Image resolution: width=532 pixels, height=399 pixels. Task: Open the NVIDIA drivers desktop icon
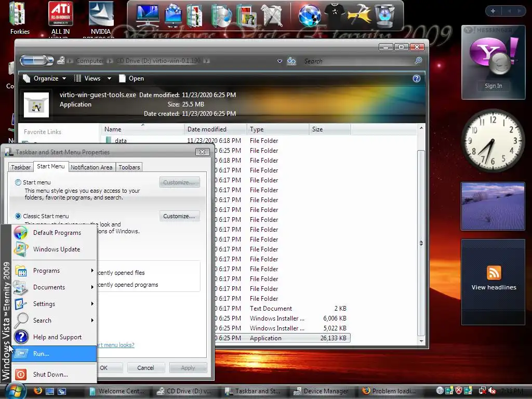coord(101,18)
